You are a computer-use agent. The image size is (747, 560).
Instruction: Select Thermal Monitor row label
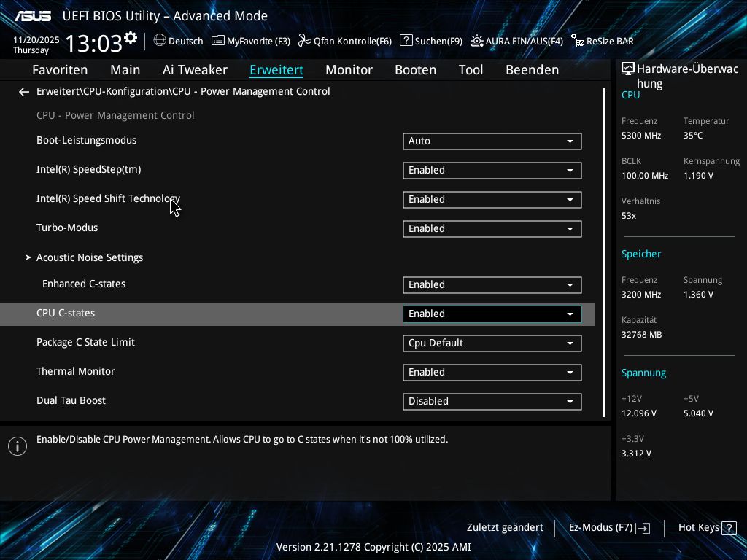tap(76, 371)
